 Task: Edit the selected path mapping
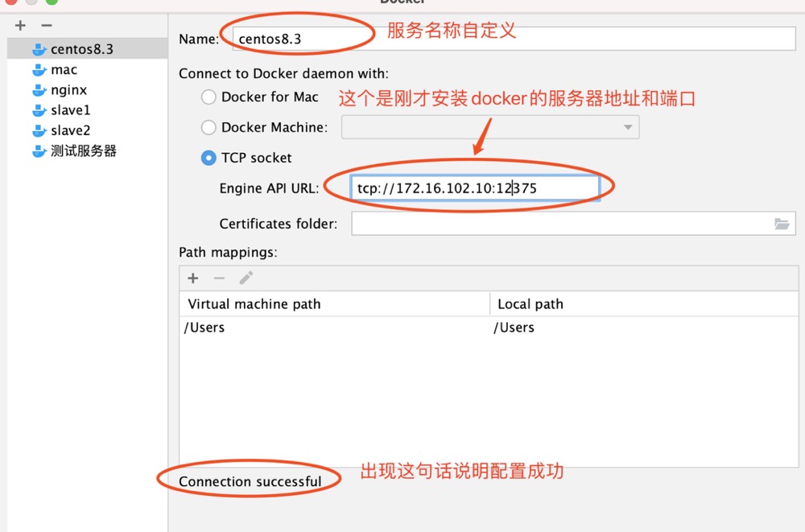click(246, 278)
